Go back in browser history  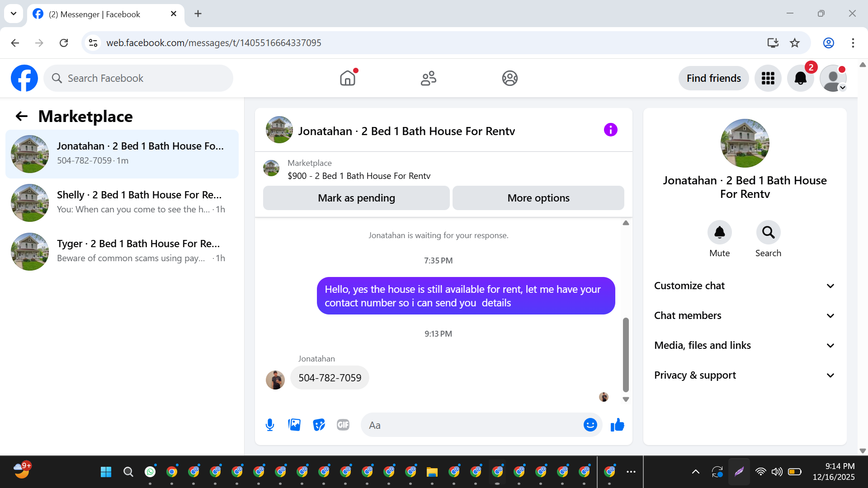15,43
